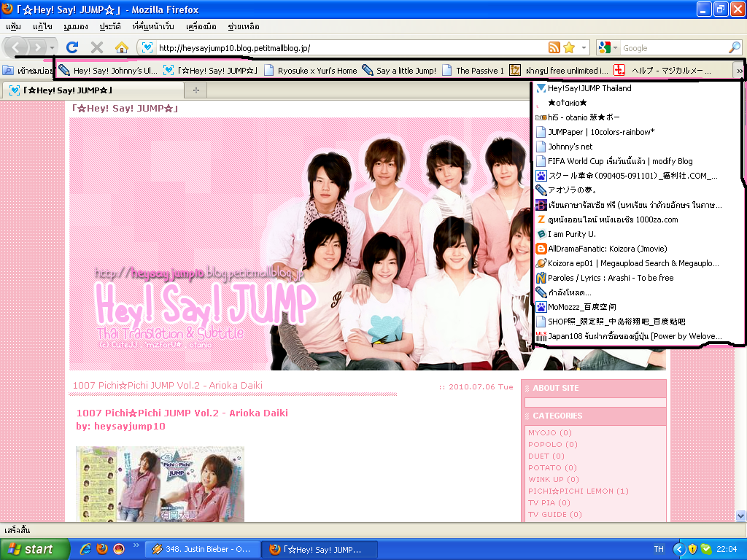
Task: Open the DUET (0) category
Action: coord(546,456)
